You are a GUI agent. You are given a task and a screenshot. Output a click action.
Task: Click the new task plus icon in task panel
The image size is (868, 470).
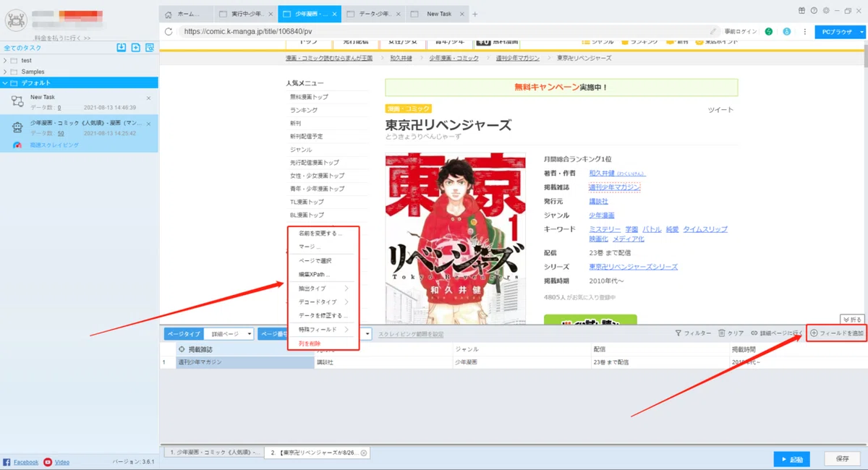click(135, 48)
